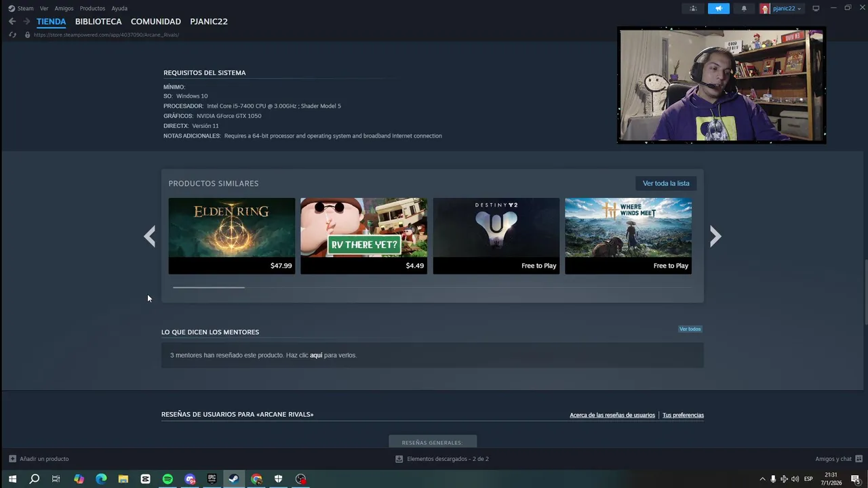Open the Ver menu
The height and width of the screenshot is (488, 868).
pyautogui.click(x=44, y=8)
